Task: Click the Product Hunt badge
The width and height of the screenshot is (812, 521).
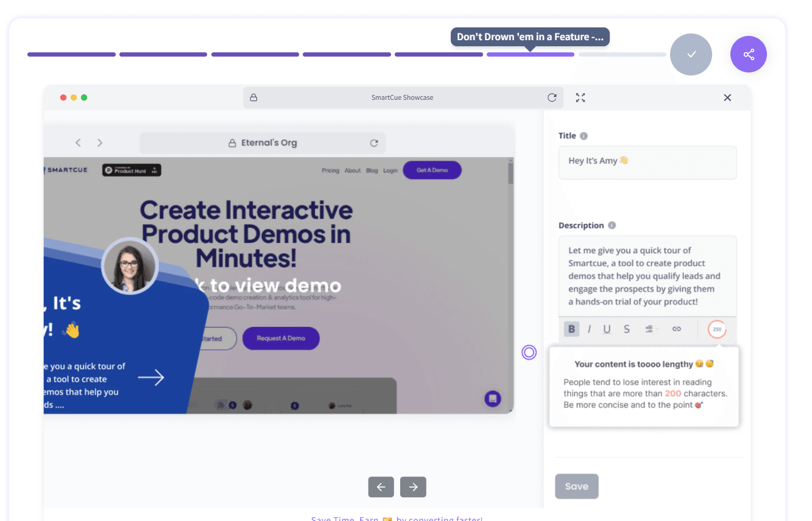Action: (132, 170)
